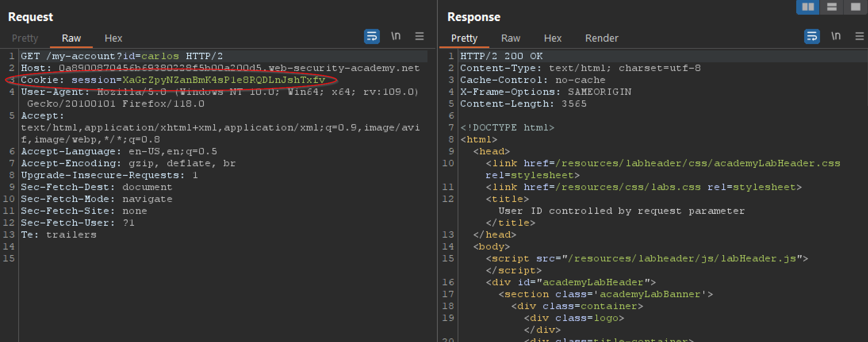Screen dimensions: 868x342
Task: Show non-printable characters in Request panel
Action: [x=396, y=37]
